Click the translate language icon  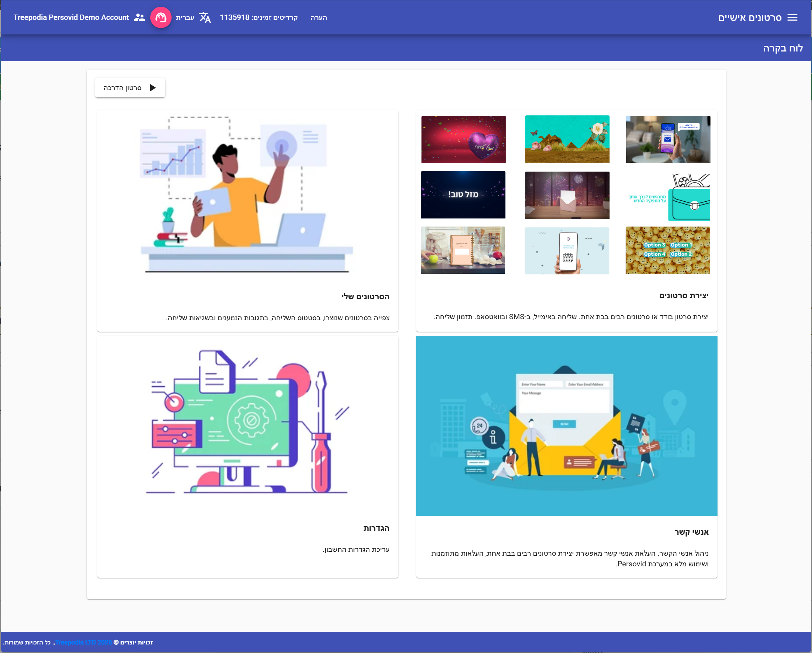click(205, 18)
